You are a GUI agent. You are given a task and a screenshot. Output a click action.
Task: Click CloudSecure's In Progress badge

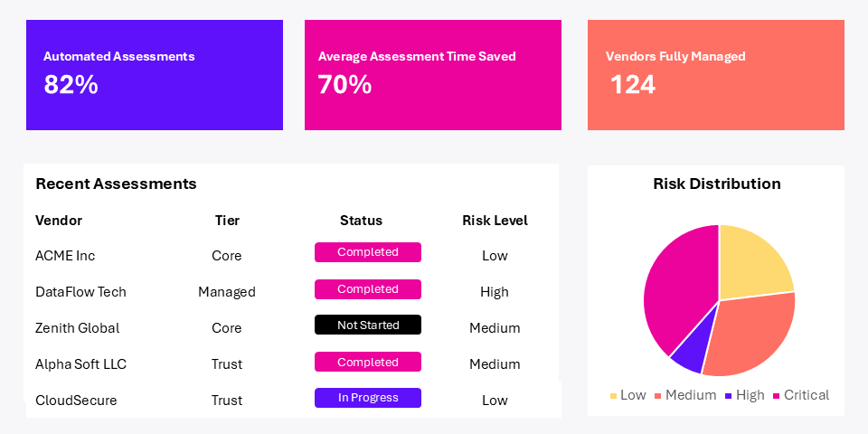pos(367,398)
